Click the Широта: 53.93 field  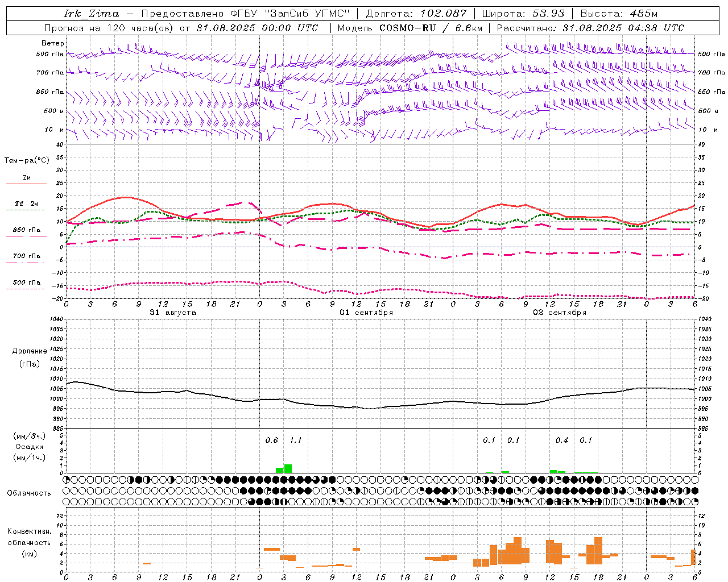point(523,14)
